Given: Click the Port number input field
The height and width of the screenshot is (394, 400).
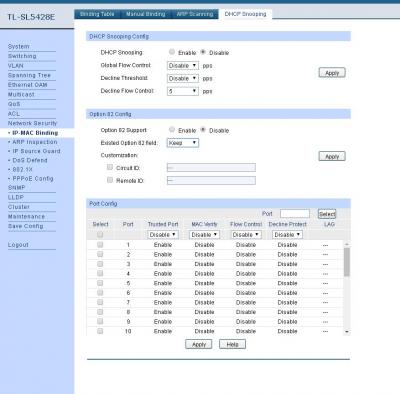Looking at the screenshot, I should click(295, 214).
